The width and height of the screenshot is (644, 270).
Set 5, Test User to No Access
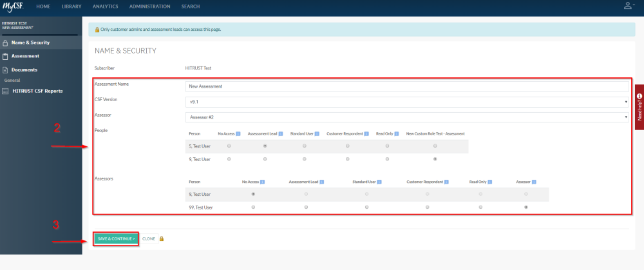(x=229, y=146)
